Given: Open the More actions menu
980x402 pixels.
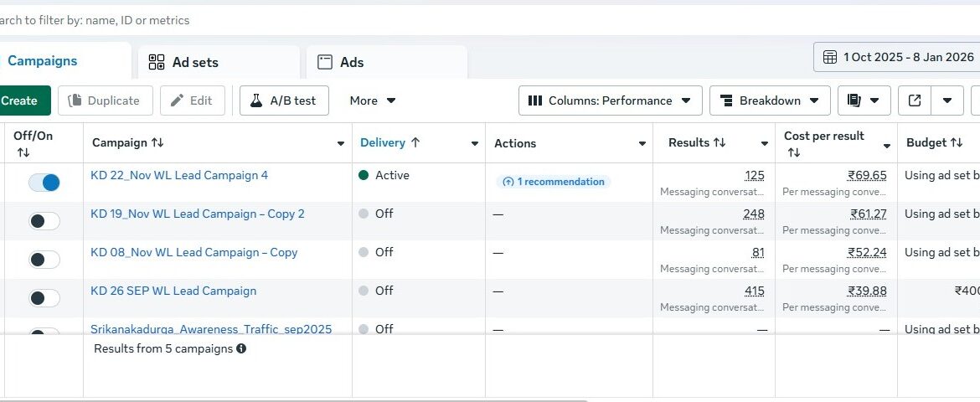Looking at the screenshot, I should (x=373, y=100).
